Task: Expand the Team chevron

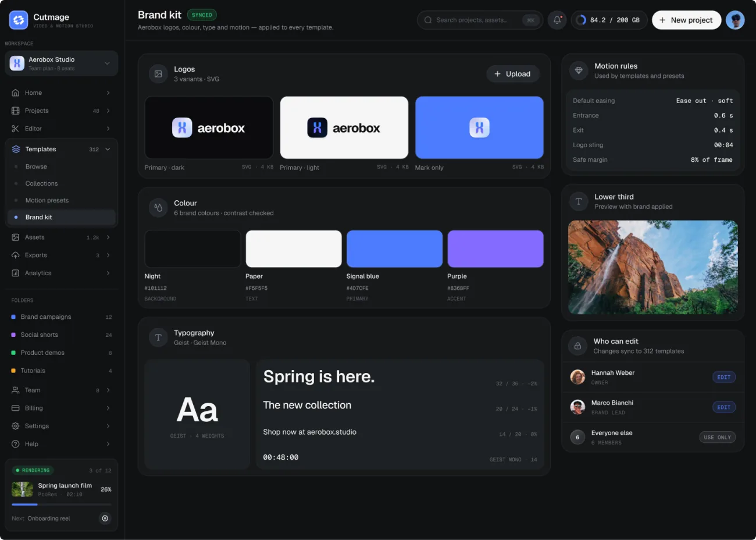Action: coord(108,390)
